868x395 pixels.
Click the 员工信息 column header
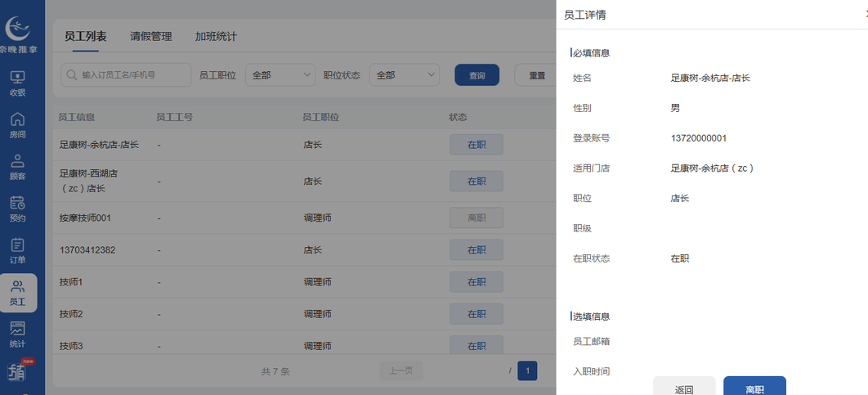point(77,118)
